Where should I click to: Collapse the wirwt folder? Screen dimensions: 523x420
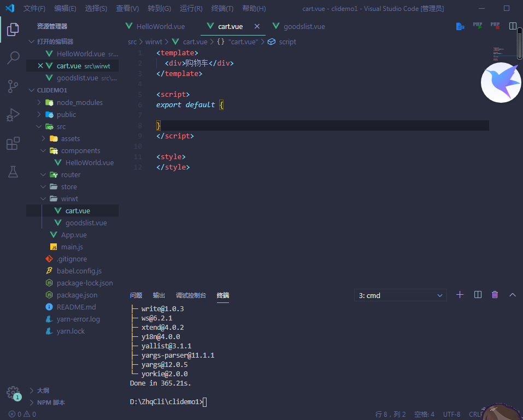coord(43,199)
